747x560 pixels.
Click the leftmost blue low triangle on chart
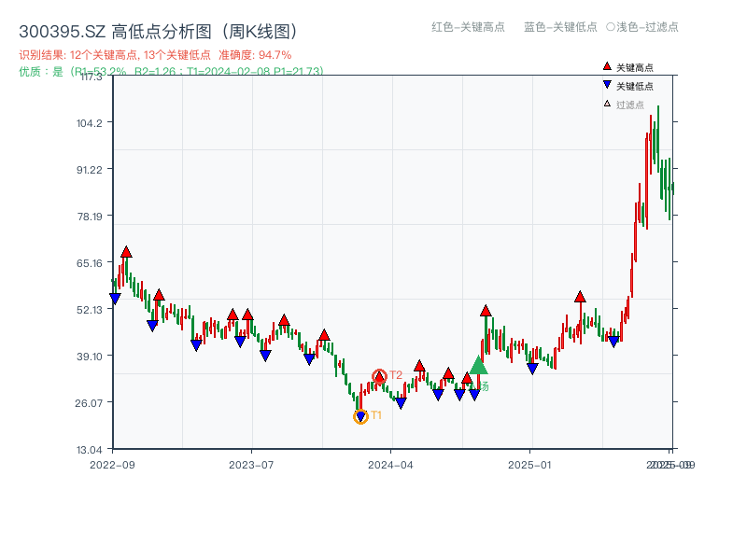[115, 299]
